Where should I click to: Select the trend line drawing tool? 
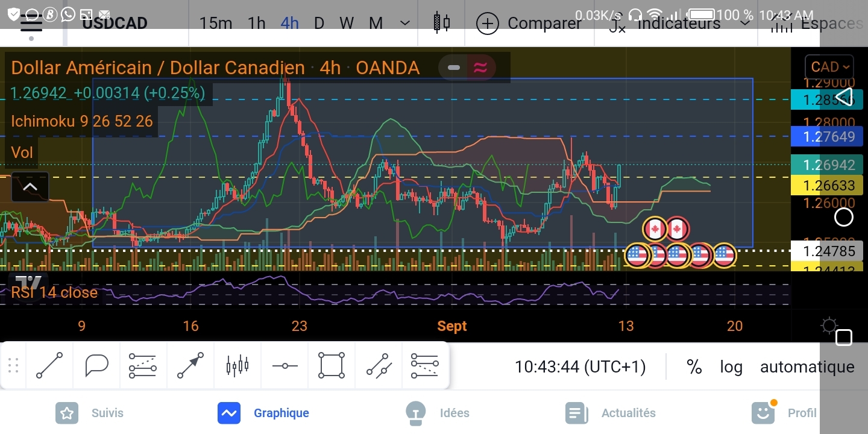[x=49, y=365]
